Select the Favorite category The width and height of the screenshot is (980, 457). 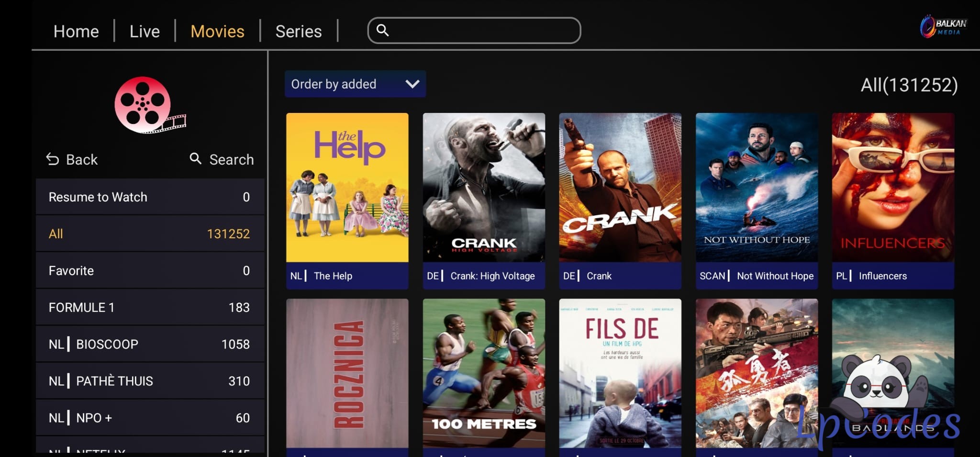tap(150, 270)
